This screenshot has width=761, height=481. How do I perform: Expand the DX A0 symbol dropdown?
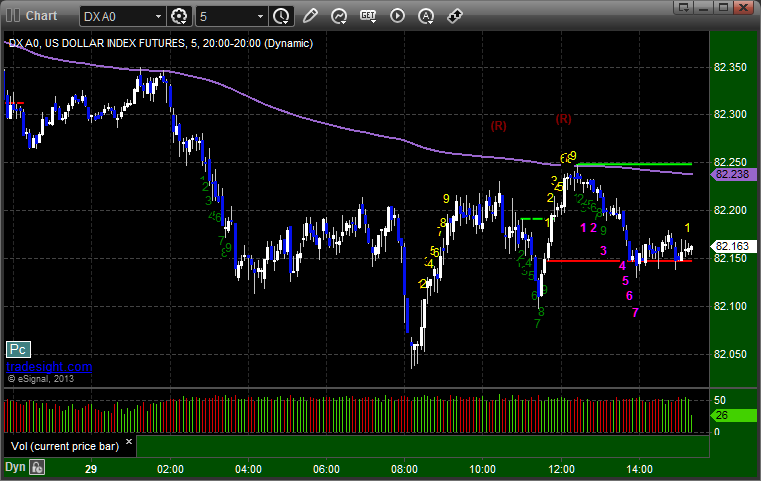coord(158,17)
